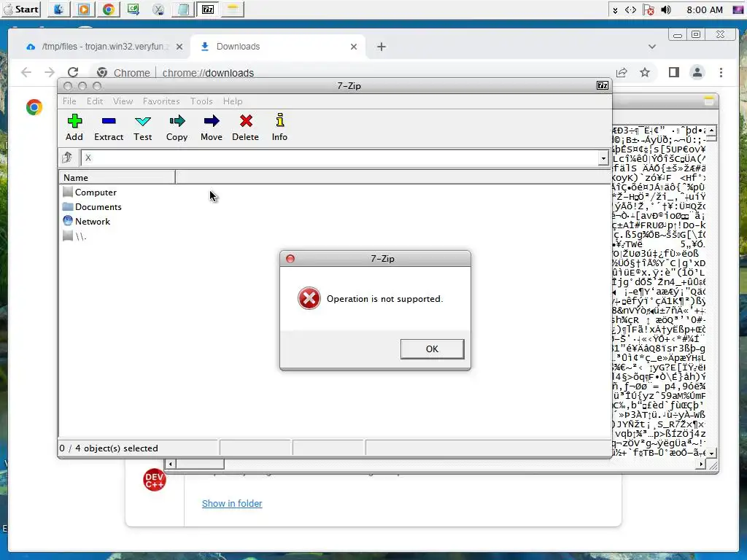Click the green C# taskbar icon
This screenshot has width=747, height=560.
[133, 9]
